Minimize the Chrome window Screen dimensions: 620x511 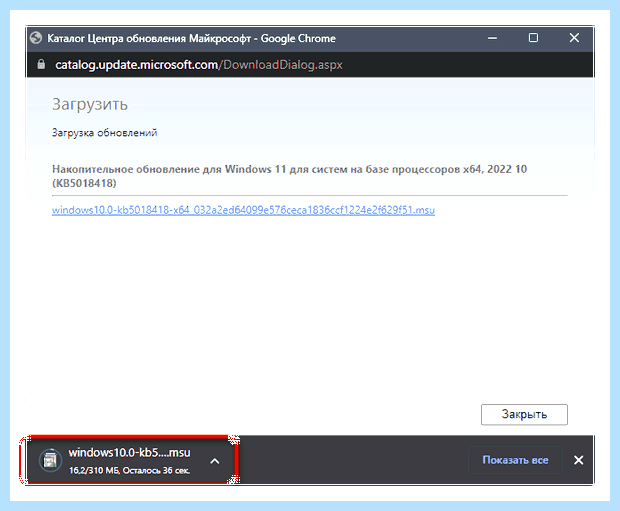tap(492, 38)
